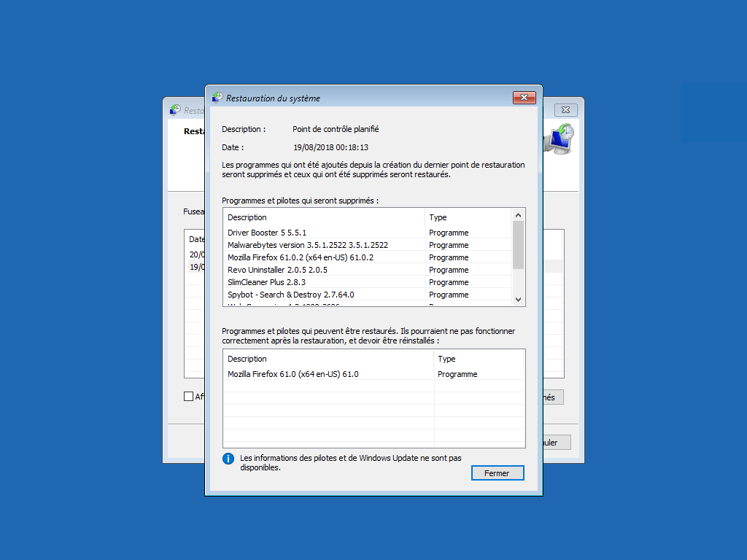Click the blue information icon
Screen dimensions: 747x560
coord(228,459)
